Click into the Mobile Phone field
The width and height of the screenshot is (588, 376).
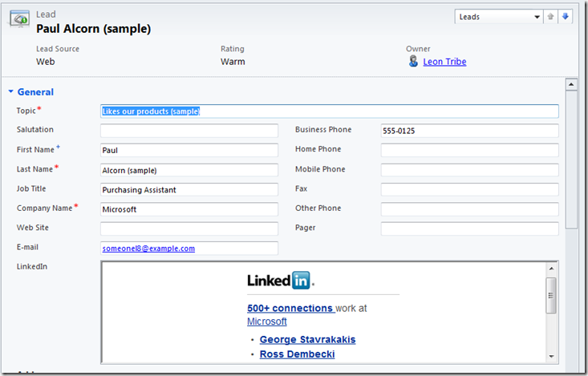tap(469, 170)
